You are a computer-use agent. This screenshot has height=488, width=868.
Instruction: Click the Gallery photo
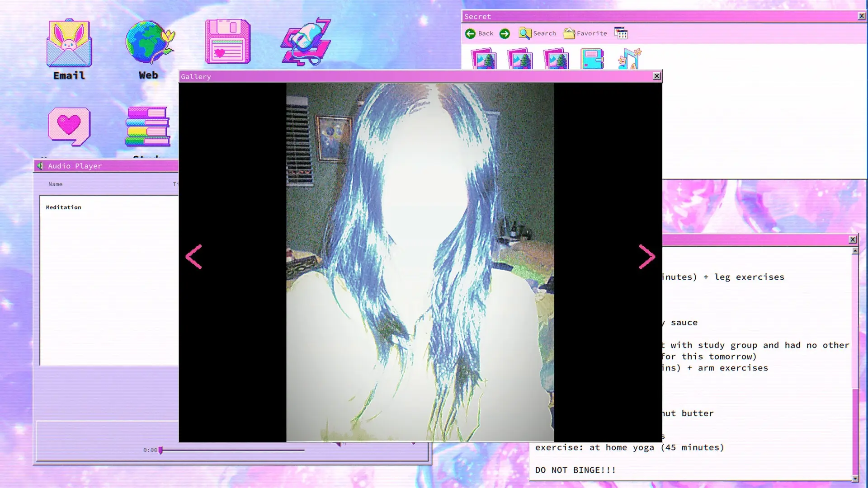[x=420, y=262]
